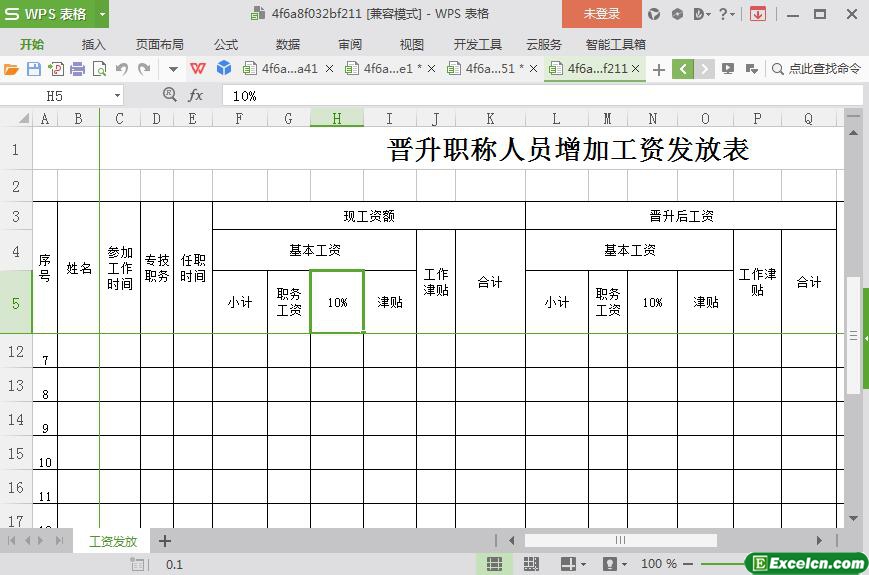The width and height of the screenshot is (869, 575).
Task: Click the zoom out minus button
Action: coord(689,564)
